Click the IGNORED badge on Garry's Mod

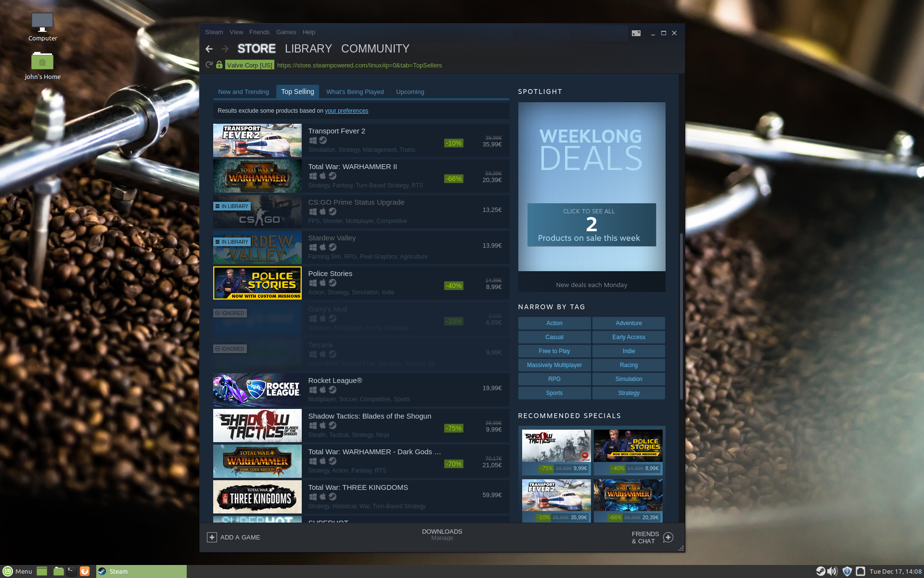coord(230,313)
